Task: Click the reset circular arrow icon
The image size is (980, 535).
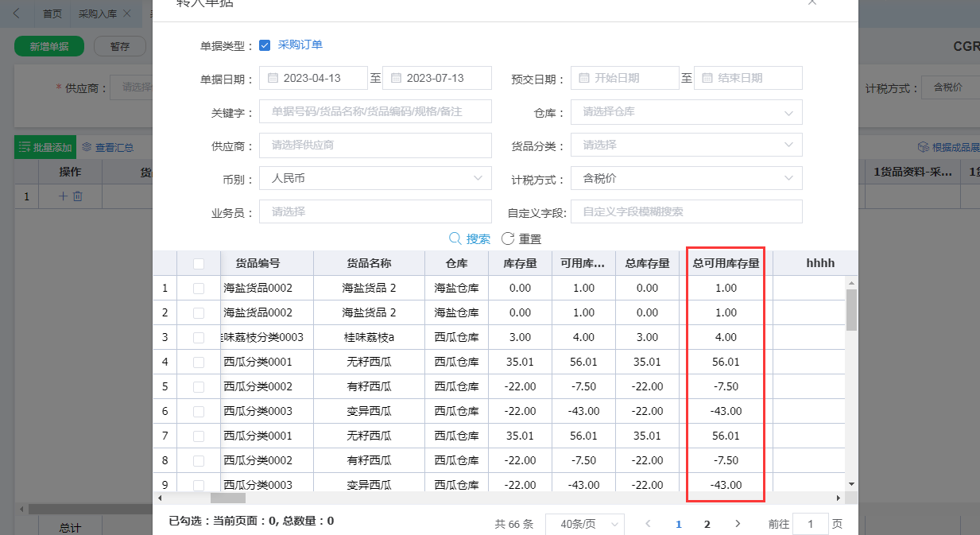Action: tap(508, 238)
